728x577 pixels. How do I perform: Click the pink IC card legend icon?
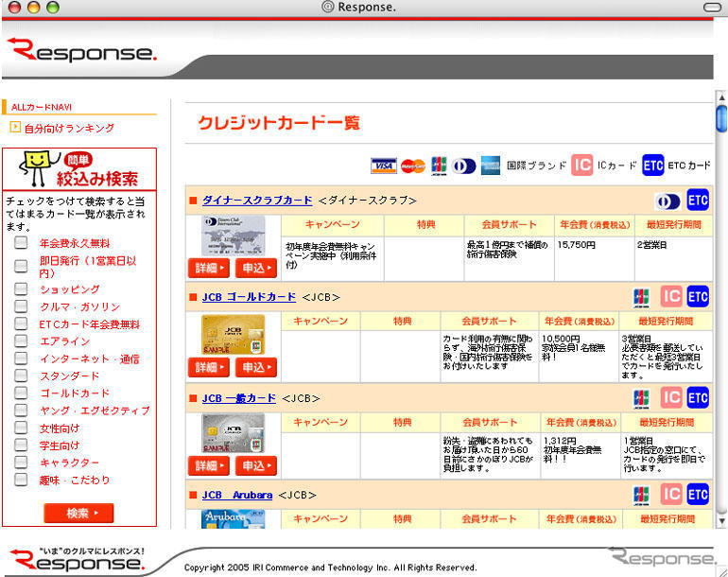582,166
